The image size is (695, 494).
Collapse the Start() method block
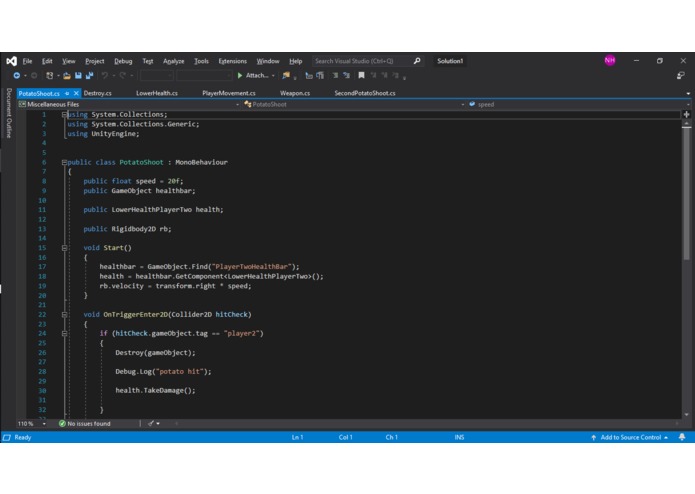click(64, 248)
